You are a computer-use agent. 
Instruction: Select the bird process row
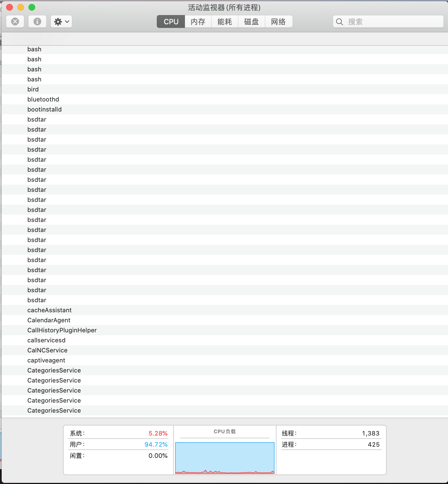(x=33, y=89)
